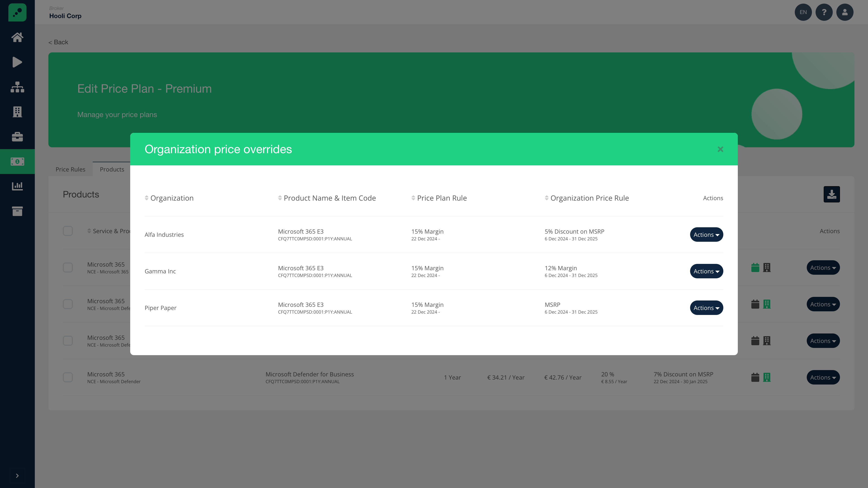The image size is (868, 488).
Task: Click the green app logo
Action: (17, 12)
